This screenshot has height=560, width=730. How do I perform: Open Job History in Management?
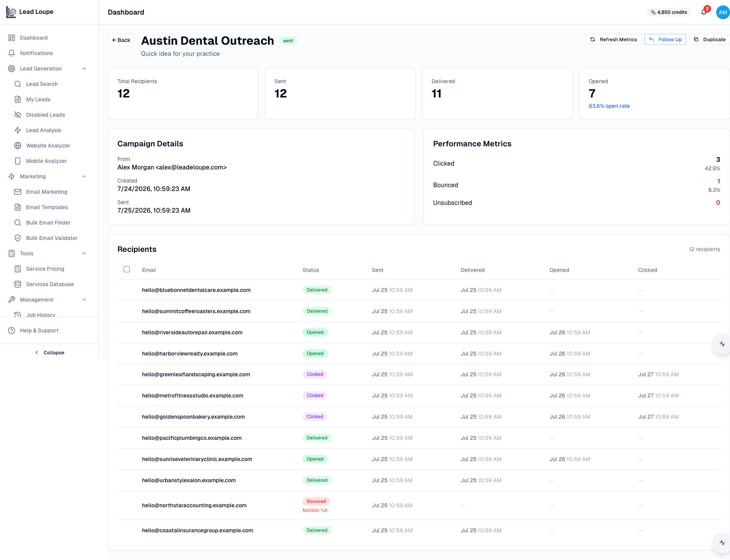coord(41,315)
